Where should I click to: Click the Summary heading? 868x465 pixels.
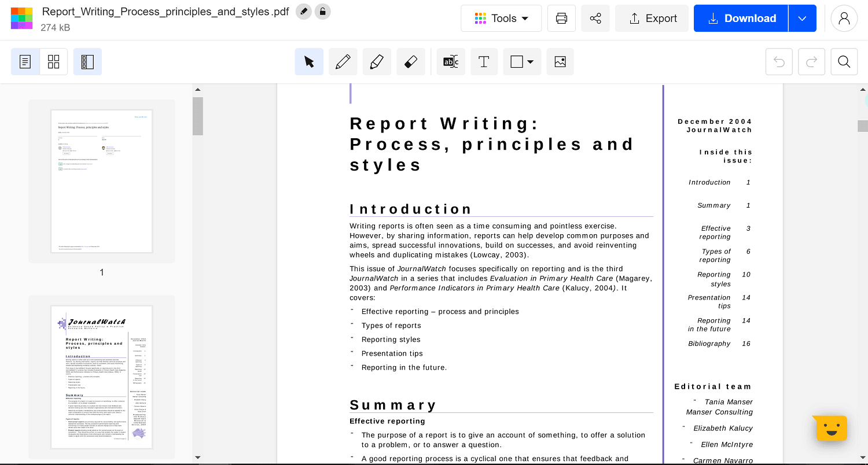tap(393, 404)
